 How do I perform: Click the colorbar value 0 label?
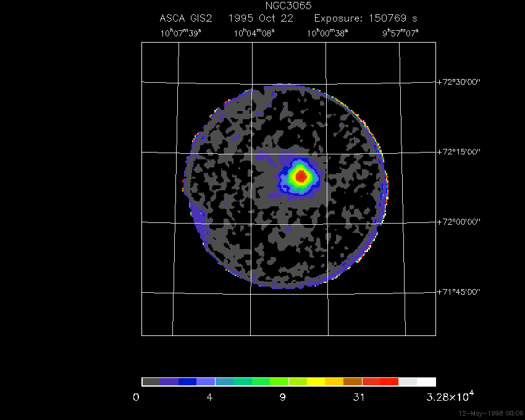[136, 398]
